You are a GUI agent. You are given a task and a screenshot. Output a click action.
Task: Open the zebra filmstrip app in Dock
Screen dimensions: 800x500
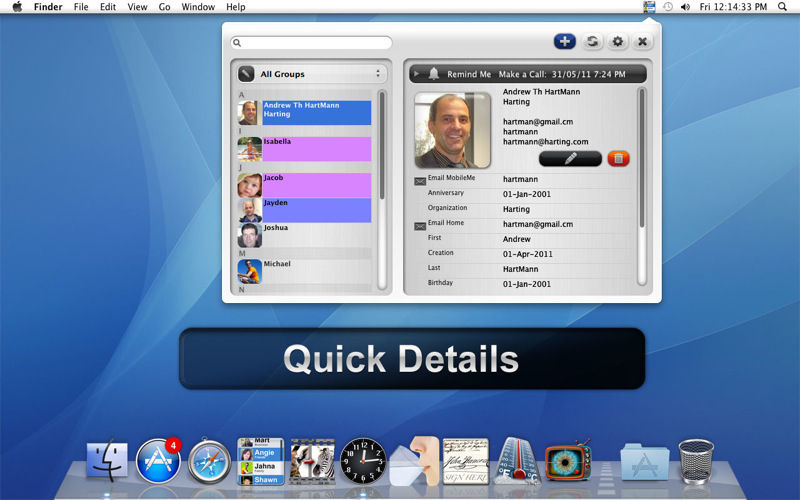pos(312,461)
